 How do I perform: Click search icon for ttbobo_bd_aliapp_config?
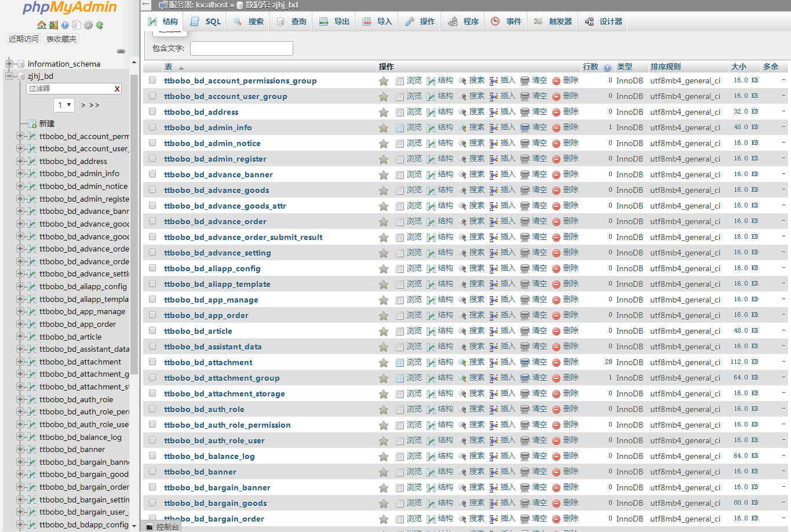[x=462, y=268]
